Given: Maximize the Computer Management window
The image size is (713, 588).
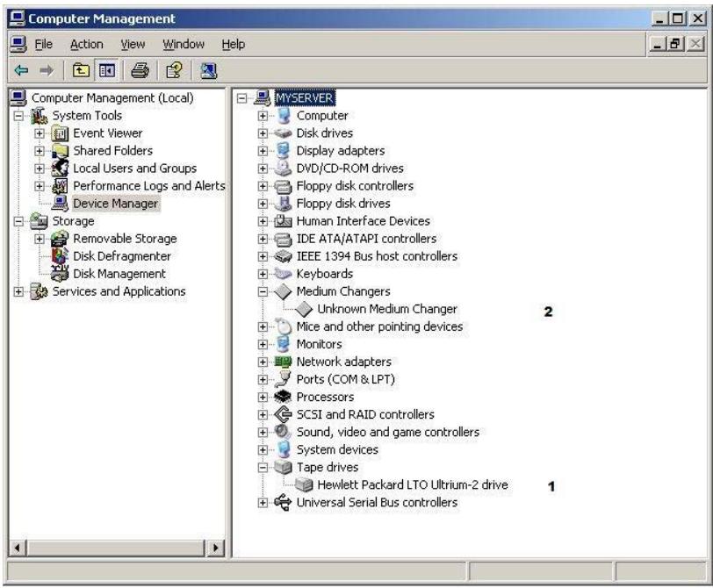Looking at the screenshot, I should (677, 18).
